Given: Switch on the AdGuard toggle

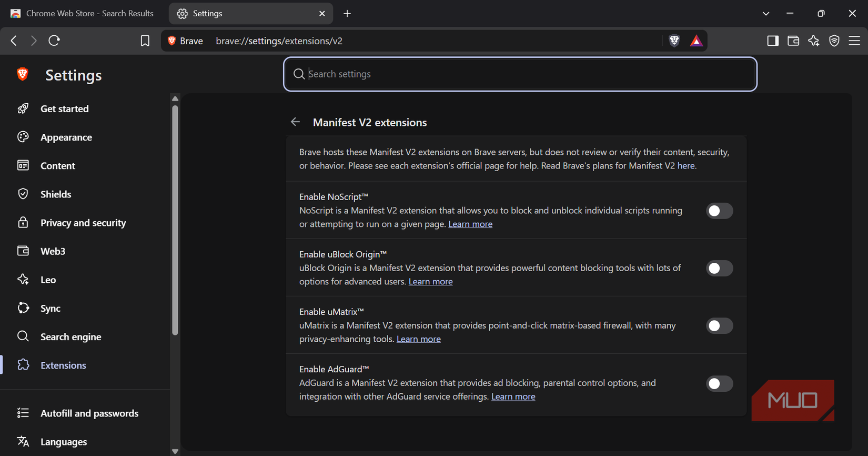Looking at the screenshot, I should [x=719, y=383].
